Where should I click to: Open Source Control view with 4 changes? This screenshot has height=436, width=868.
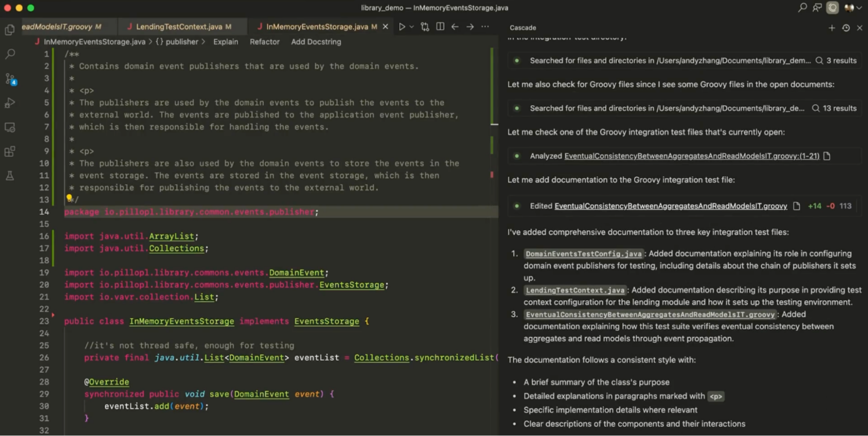click(10, 79)
